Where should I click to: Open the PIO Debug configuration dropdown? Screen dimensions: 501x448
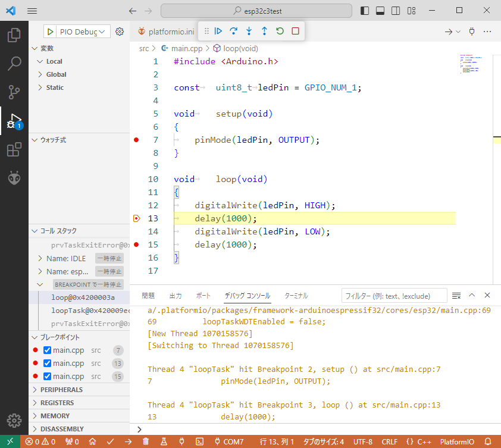[x=83, y=32]
